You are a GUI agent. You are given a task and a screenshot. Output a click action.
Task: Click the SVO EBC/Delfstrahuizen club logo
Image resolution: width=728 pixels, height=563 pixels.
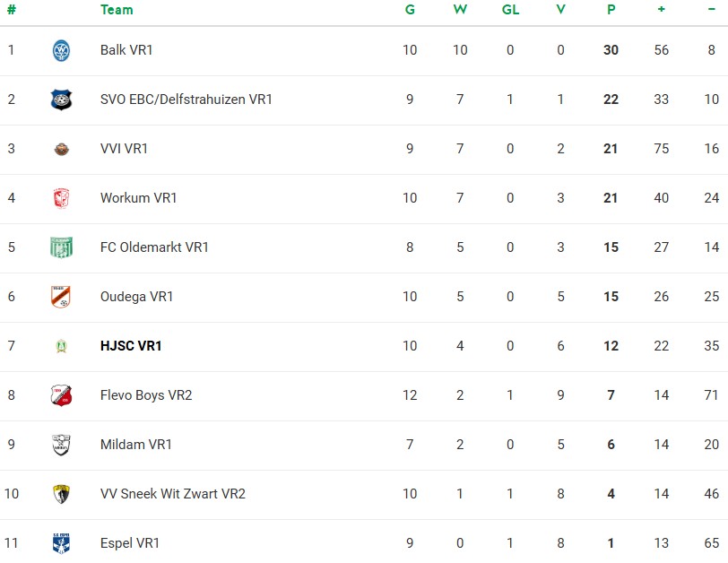click(61, 100)
